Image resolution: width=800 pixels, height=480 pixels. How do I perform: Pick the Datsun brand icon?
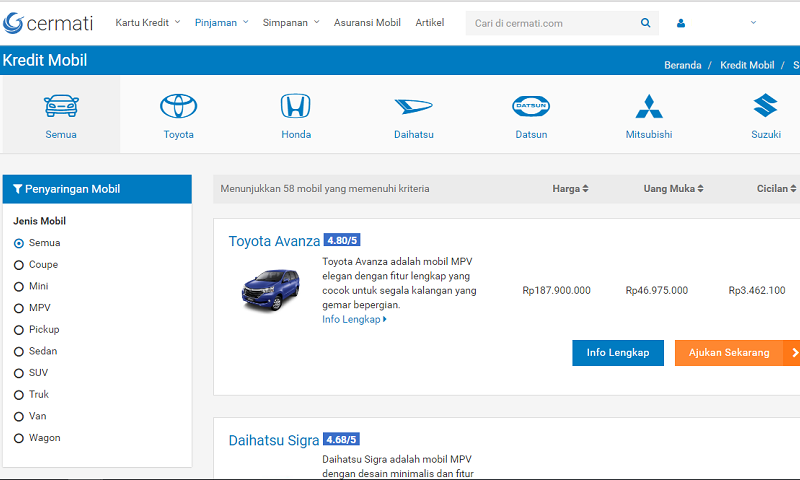[531, 107]
